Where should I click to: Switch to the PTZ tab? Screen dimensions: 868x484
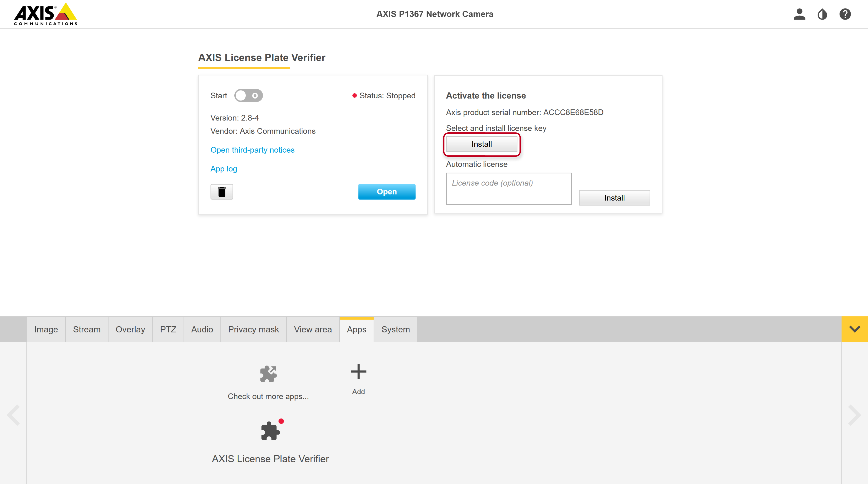pos(168,329)
